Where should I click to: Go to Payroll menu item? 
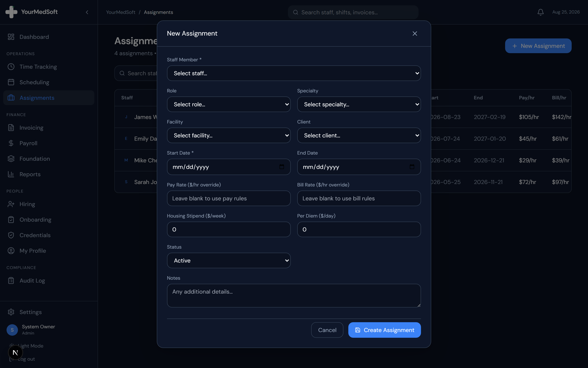click(x=49, y=143)
